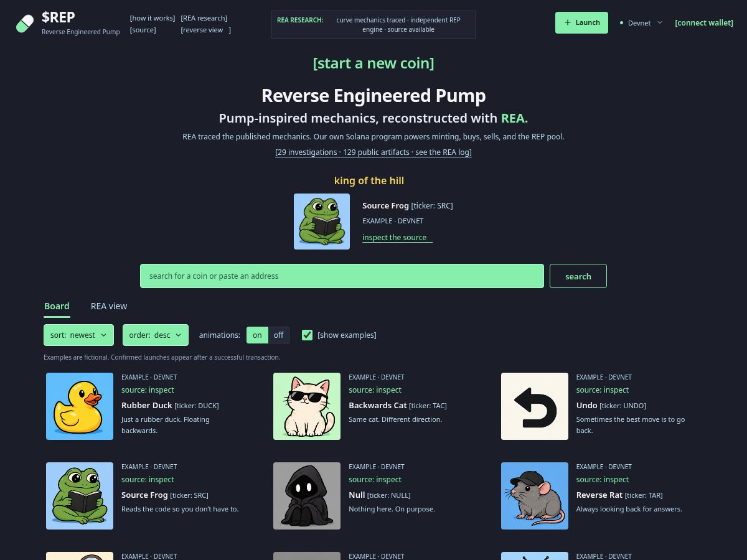Inspect source for Null

375,480
